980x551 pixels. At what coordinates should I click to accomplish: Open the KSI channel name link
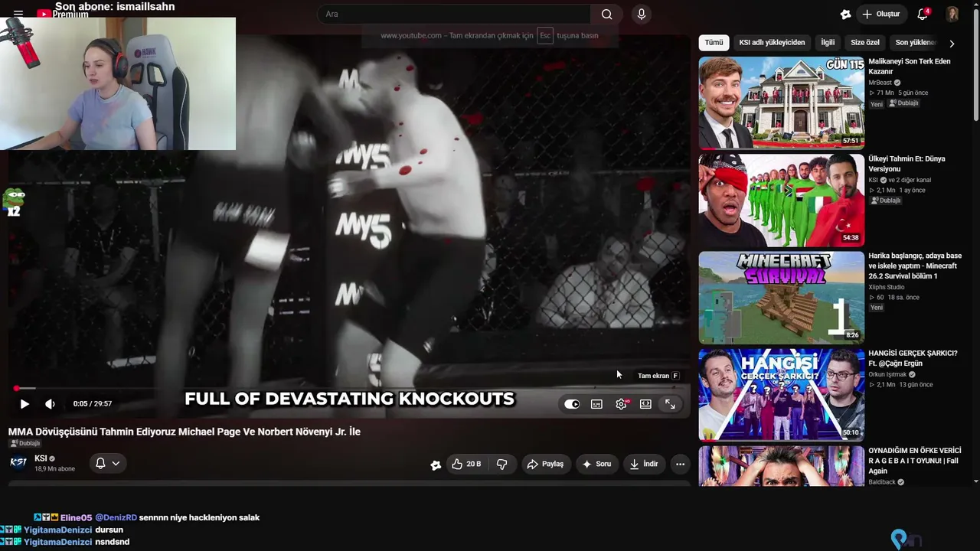[41, 458]
